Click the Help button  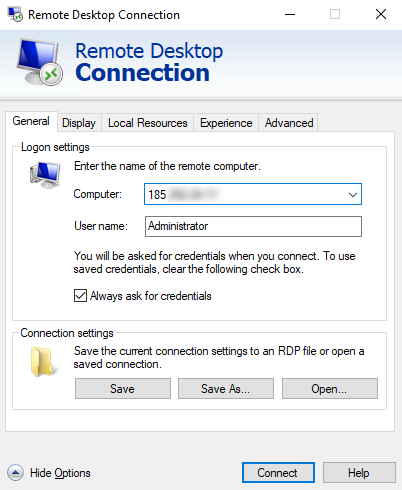point(359,473)
